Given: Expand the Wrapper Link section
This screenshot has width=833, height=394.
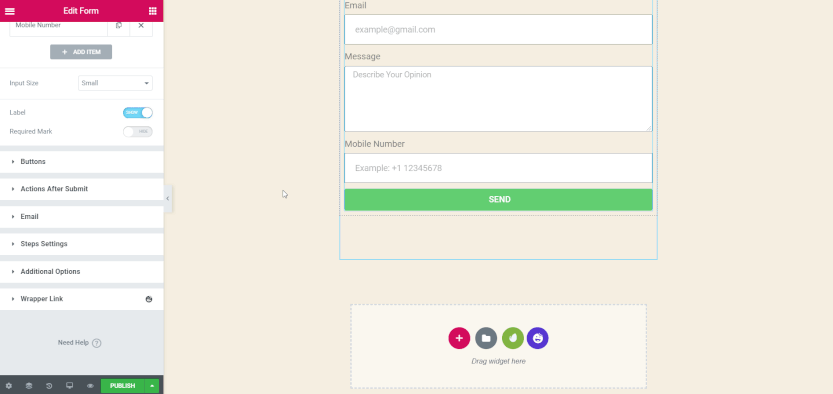Looking at the screenshot, I should click(x=82, y=299).
